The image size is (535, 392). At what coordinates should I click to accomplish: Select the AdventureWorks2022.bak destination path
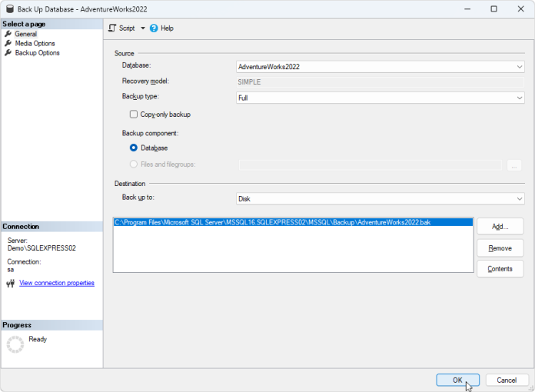293,222
